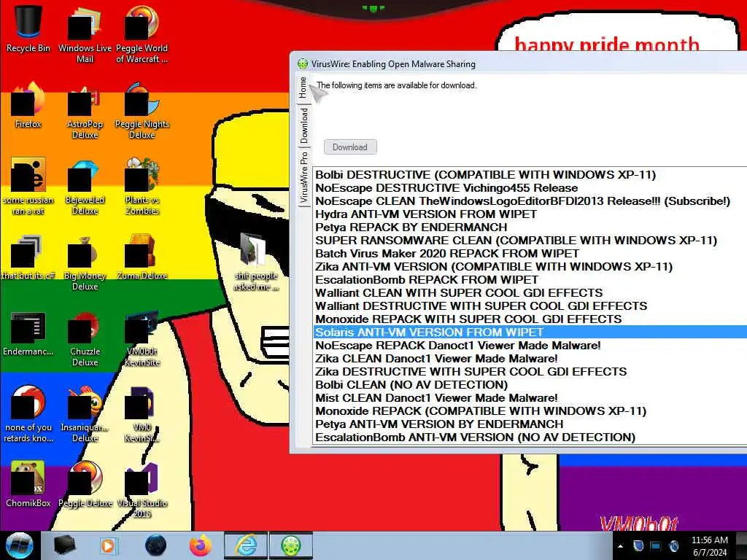The width and height of the screenshot is (747, 560).
Task: Open Peggle Nights Deluxe shortcut
Action: 142,111
